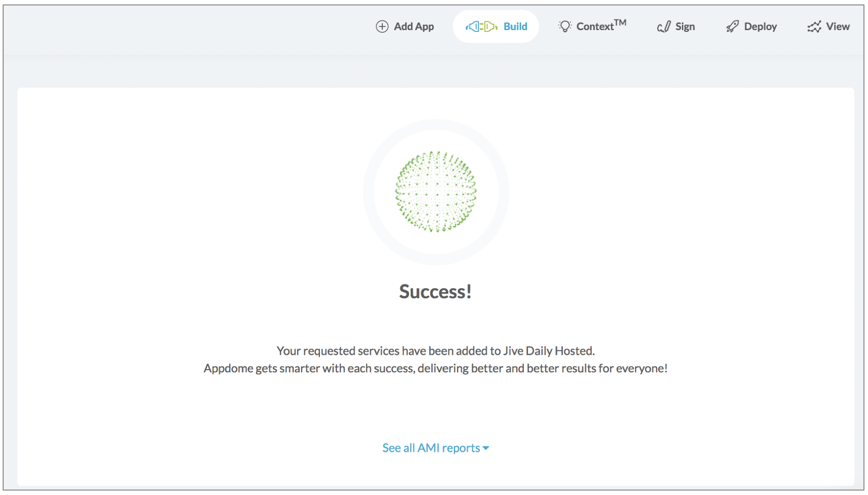Select the Deploy tab

click(751, 27)
